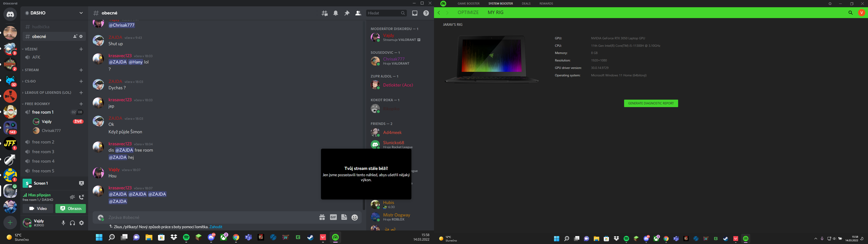Toggle member list icon in Discord header
This screenshot has width=868, height=244.
(x=358, y=13)
